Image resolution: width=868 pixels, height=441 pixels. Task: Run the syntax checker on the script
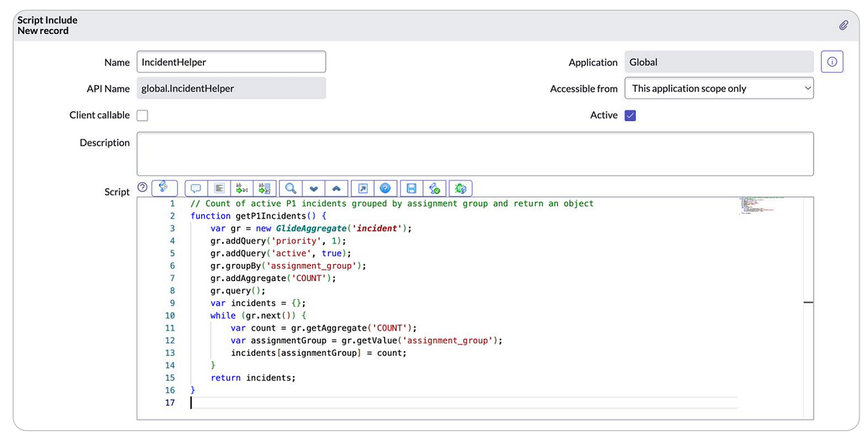pos(435,188)
